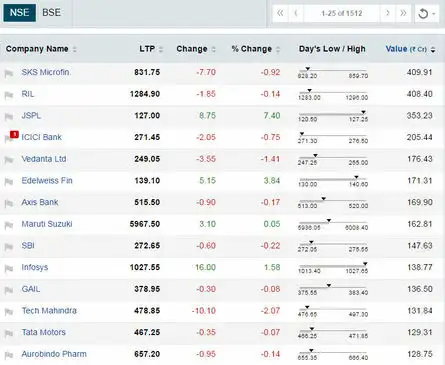
Task: Select the value 147.63
Action: click(x=420, y=246)
